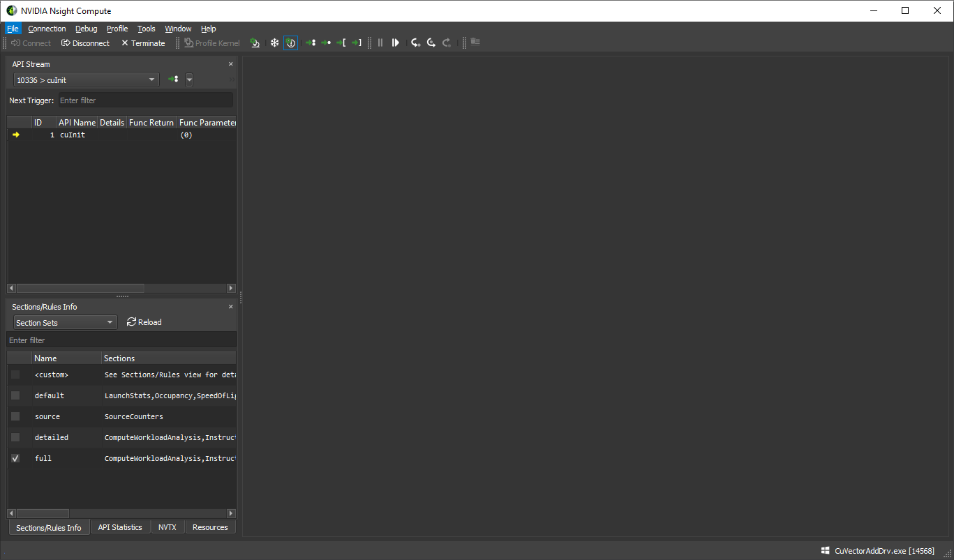The width and height of the screenshot is (954, 560).
Task: Click the Profile Kernel toolbar button
Action: click(x=212, y=43)
